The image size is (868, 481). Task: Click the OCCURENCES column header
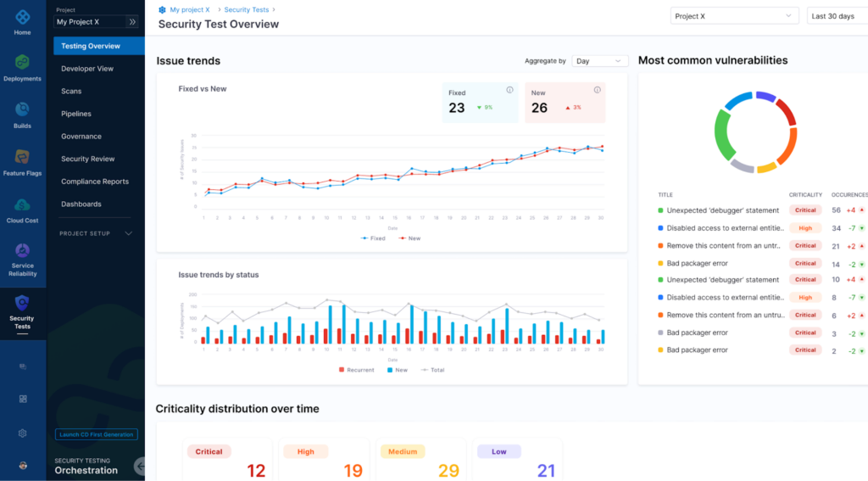click(849, 195)
